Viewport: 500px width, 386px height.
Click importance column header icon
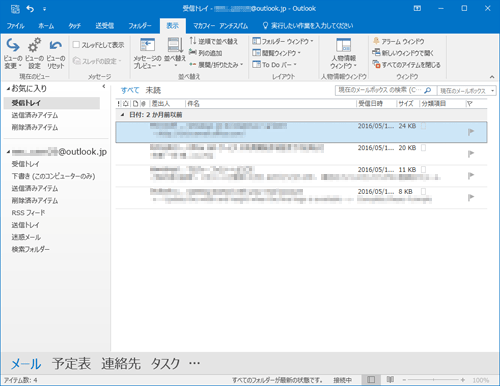pyautogui.click(x=119, y=104)
